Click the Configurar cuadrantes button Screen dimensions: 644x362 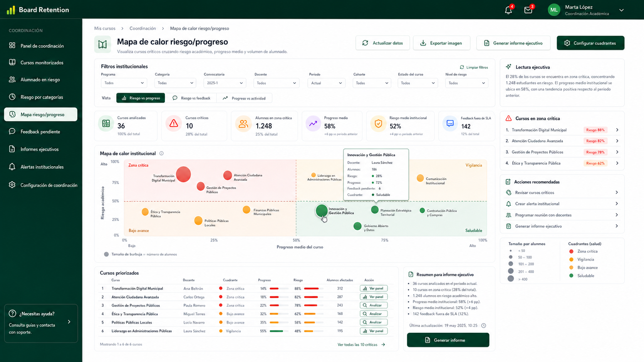point(590,43)
